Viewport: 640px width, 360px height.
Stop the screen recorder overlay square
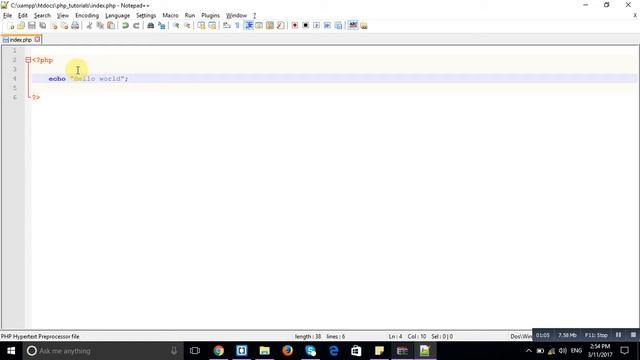point(633,335)
